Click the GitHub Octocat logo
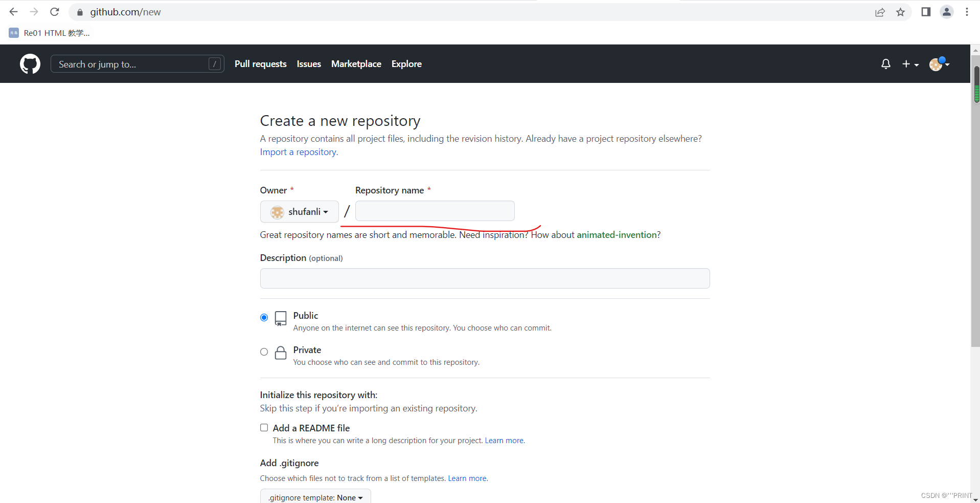This screenshot has width=980, height=503. [x=30, y=64]
